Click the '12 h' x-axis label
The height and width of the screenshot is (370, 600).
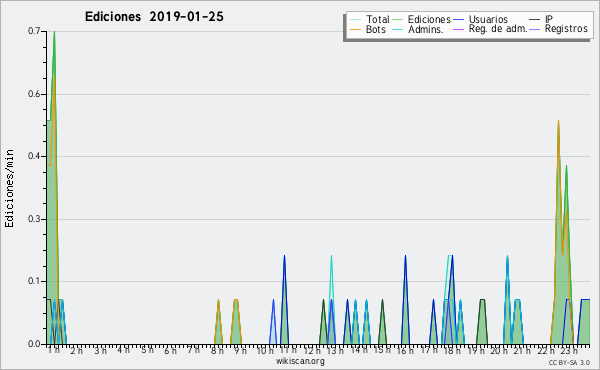(312, 350)
